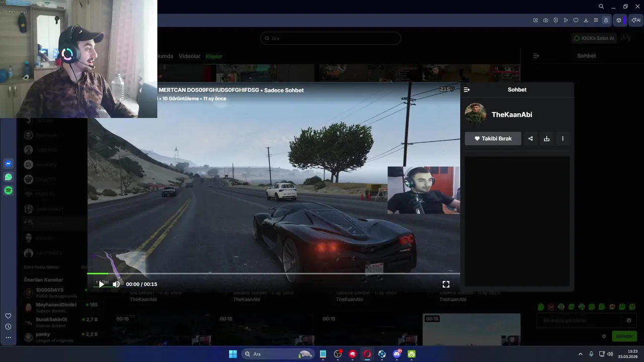The height and width of the screenshot is (362, 644).
Task: Open the browser profile account icon
Action: point(606,20)
